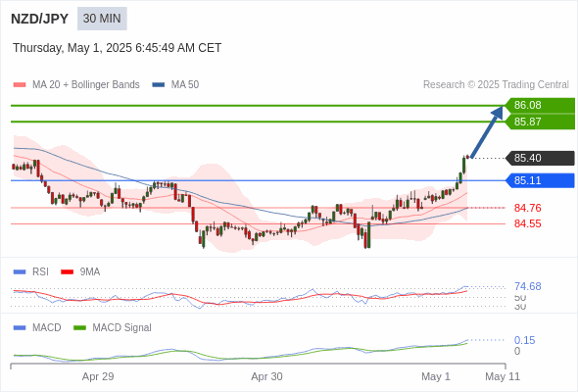Click the Apr 29 date axis label

click(x=98, y=376)
